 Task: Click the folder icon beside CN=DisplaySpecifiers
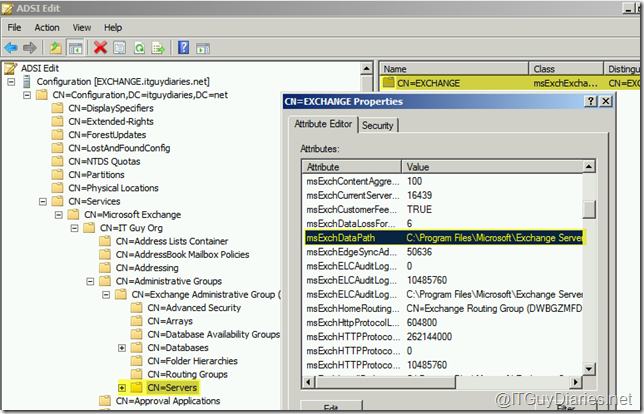58,108
